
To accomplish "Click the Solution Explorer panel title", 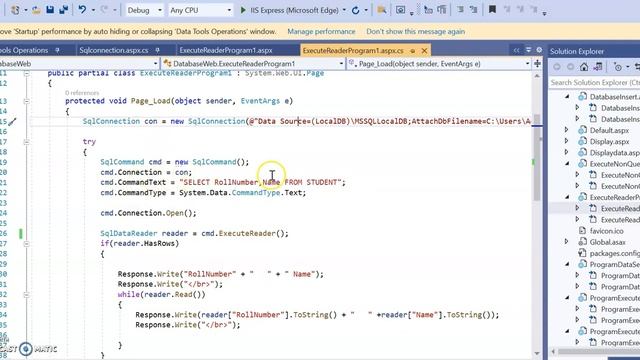I will pos(577,51).
